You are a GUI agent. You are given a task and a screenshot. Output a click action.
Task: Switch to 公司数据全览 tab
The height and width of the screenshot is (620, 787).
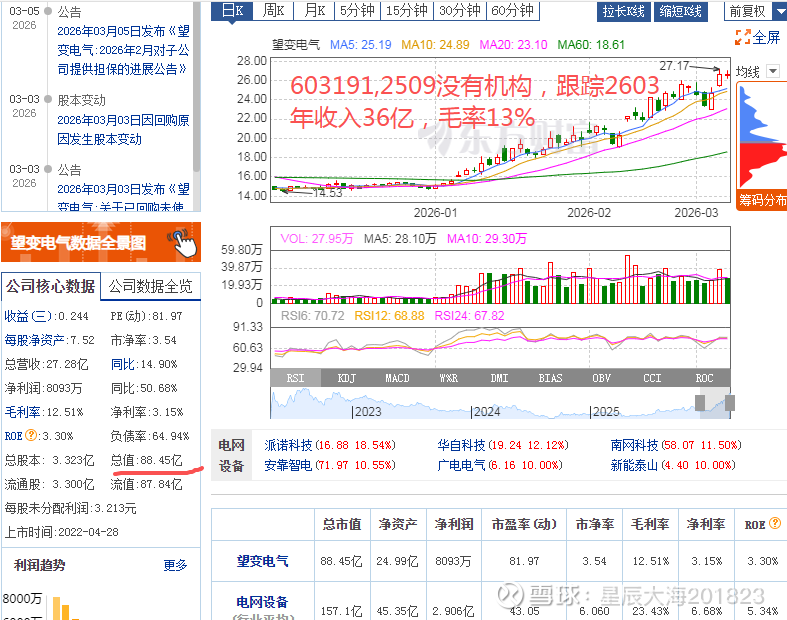[x=150, y=286]
